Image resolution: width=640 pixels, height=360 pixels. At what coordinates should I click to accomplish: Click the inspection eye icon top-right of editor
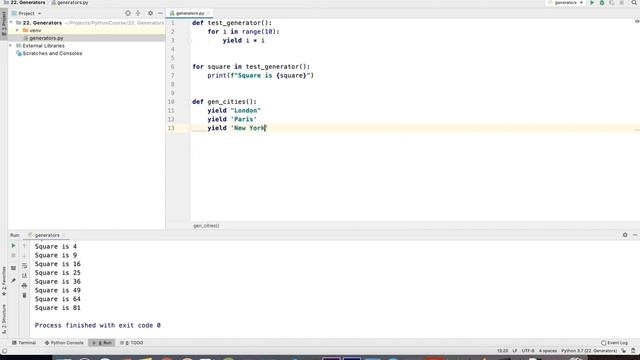[636, 21]
